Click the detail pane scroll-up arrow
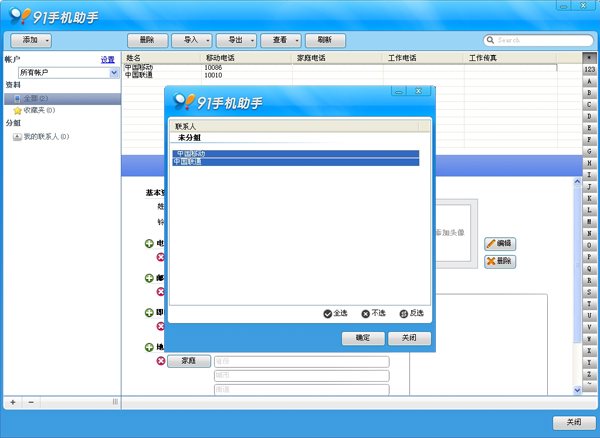600x438 pixels. click(577, 182)
